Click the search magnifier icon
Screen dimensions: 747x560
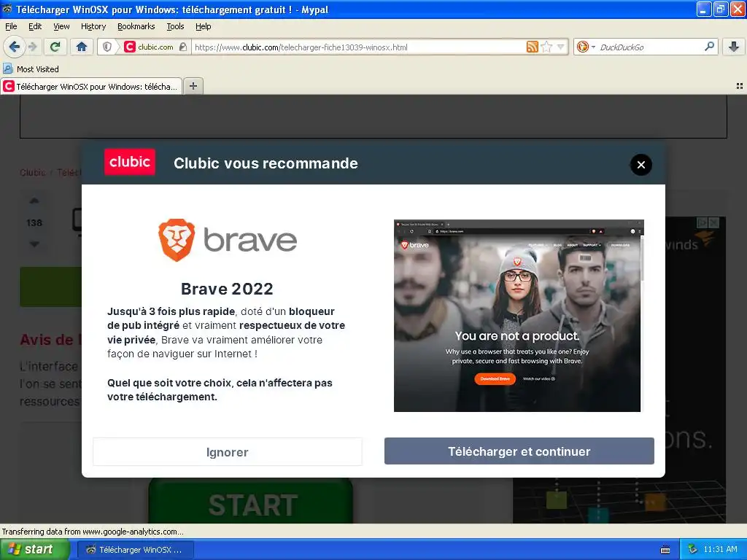709,47
